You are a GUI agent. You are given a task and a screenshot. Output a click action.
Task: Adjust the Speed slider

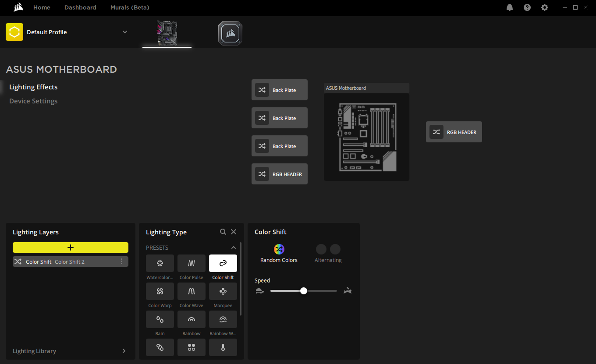(x=304, y=291)
